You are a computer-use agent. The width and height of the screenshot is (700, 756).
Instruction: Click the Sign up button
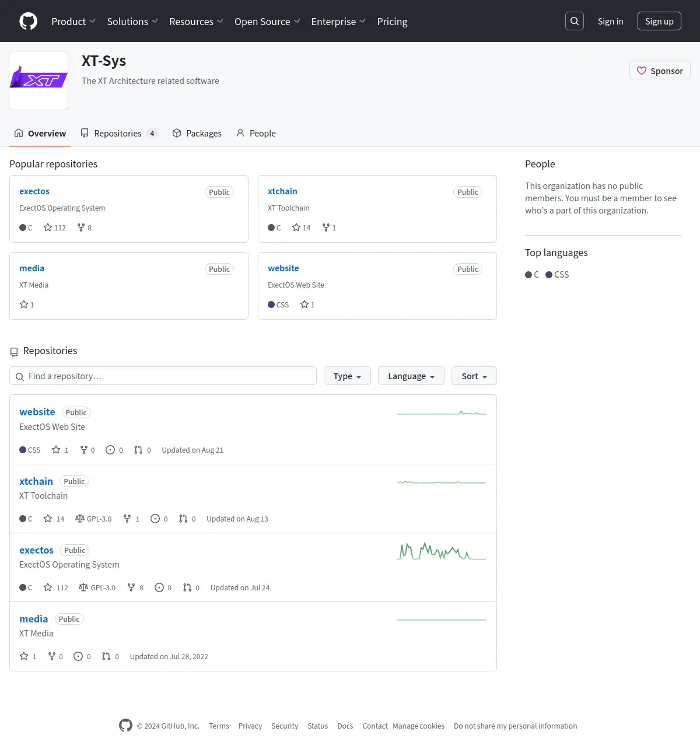(x=659, y=21)
